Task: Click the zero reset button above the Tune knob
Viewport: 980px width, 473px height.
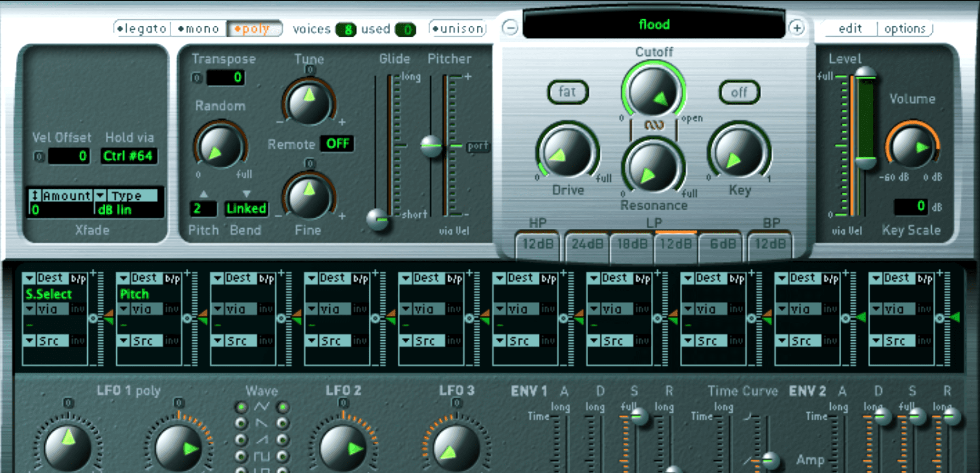Action: 310,70
